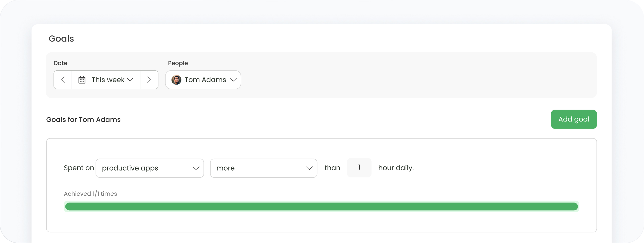Click the chevron on the "more" dropdown
The image size is (644, 243).
pyautogui.click(x=309, y=168)
